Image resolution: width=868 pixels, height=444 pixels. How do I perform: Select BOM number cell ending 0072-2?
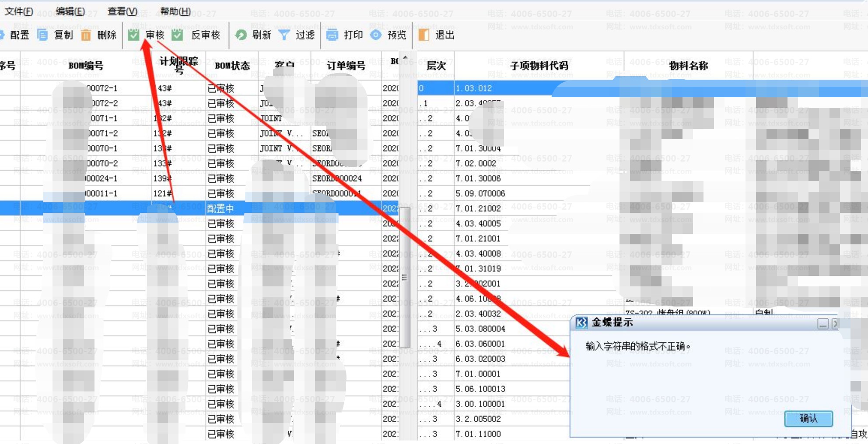click(x=86, y=103)
